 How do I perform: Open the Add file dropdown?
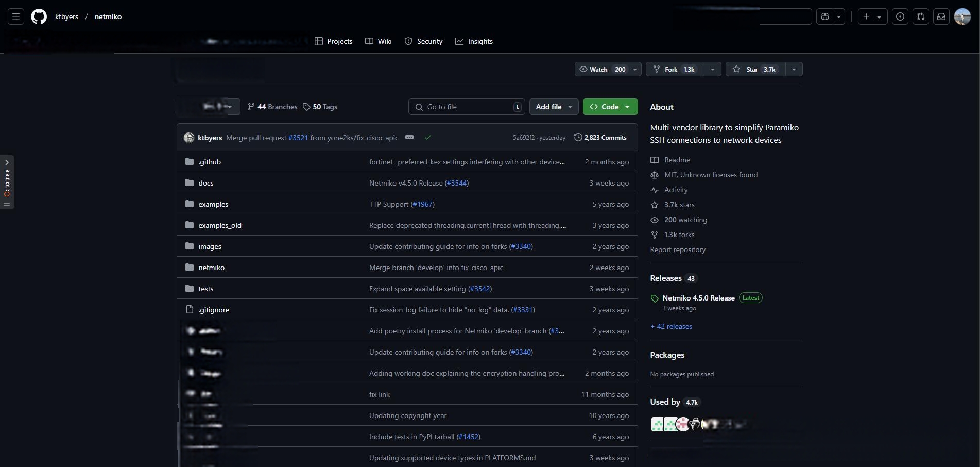[554, 107]
